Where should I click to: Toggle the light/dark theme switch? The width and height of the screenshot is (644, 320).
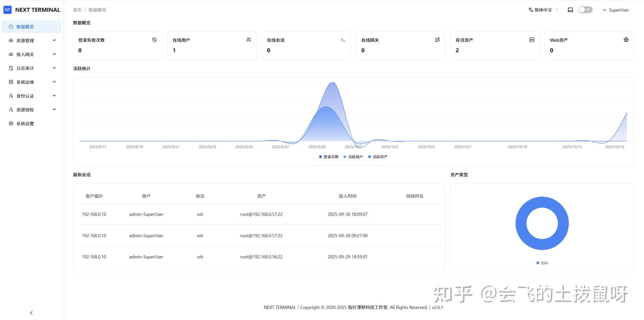[585, 10]
